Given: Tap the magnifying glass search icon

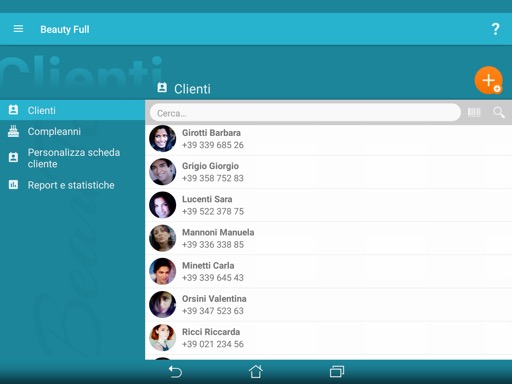Looking at the screenshot, I should (x=499, y=113).
